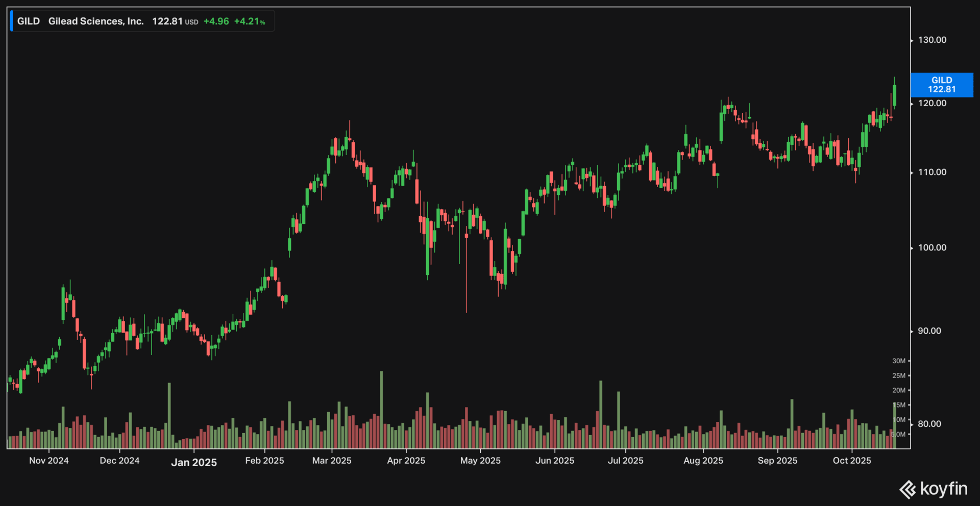Select the Gilead Sciences, Inc. company name
The height and width of the screenshot is (506, 980).
coord(96,21)
